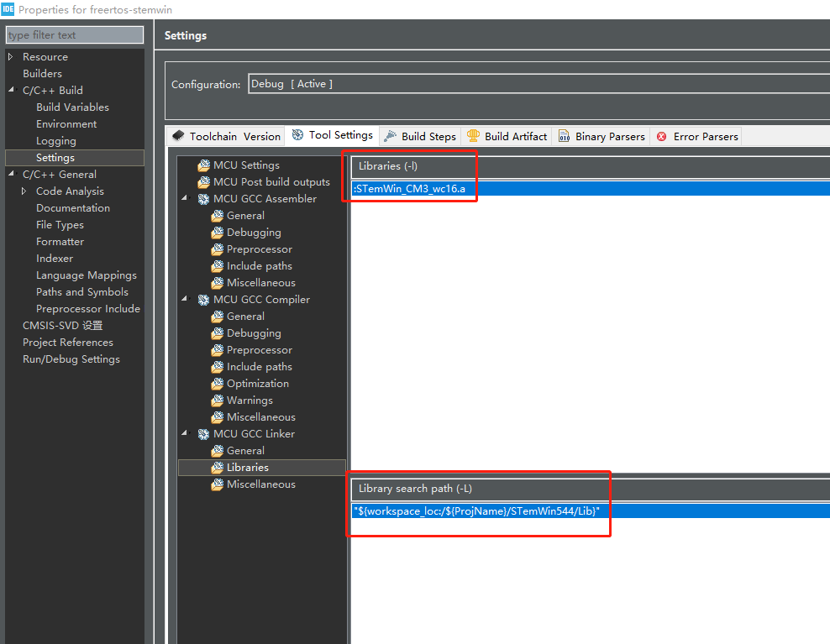Open Preprocessor Include page
The image size is (830, 644).
pyautogui.click(x=88, y=308)
